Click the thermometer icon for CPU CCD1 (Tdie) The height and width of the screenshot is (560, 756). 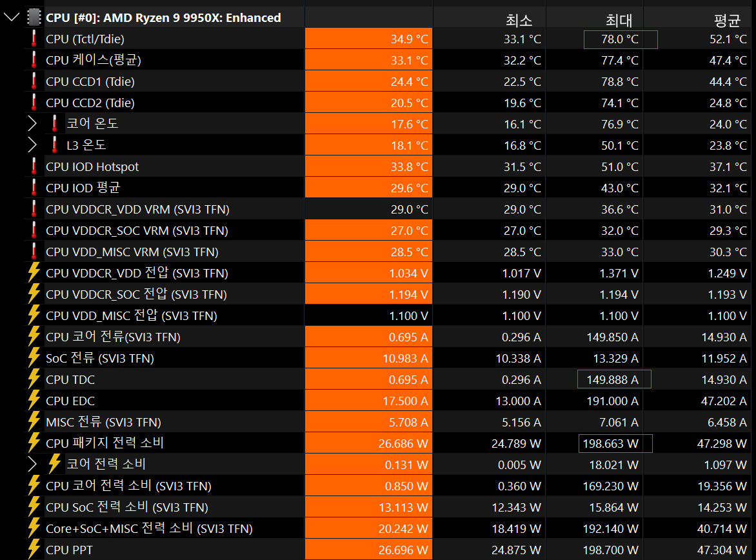point(34,81)
